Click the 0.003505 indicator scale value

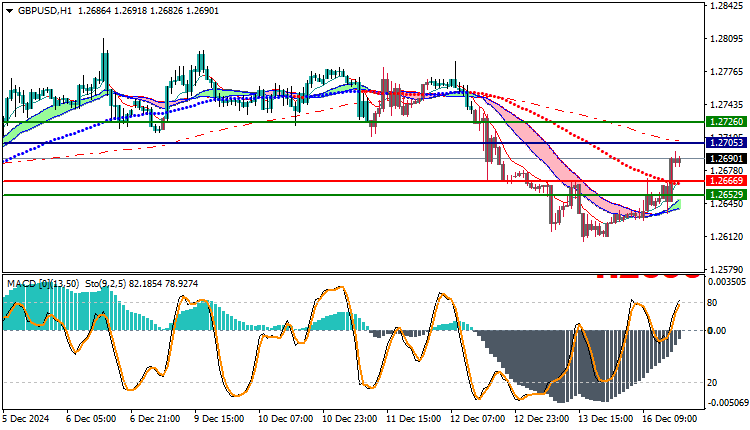pyautogui.click(x=728, y=282)
